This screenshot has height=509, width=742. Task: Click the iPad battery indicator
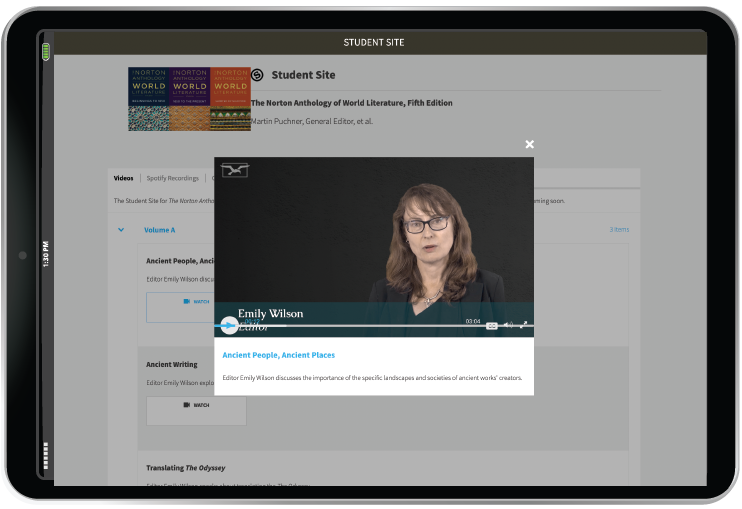pyautogui.click(x=46, y=52)
